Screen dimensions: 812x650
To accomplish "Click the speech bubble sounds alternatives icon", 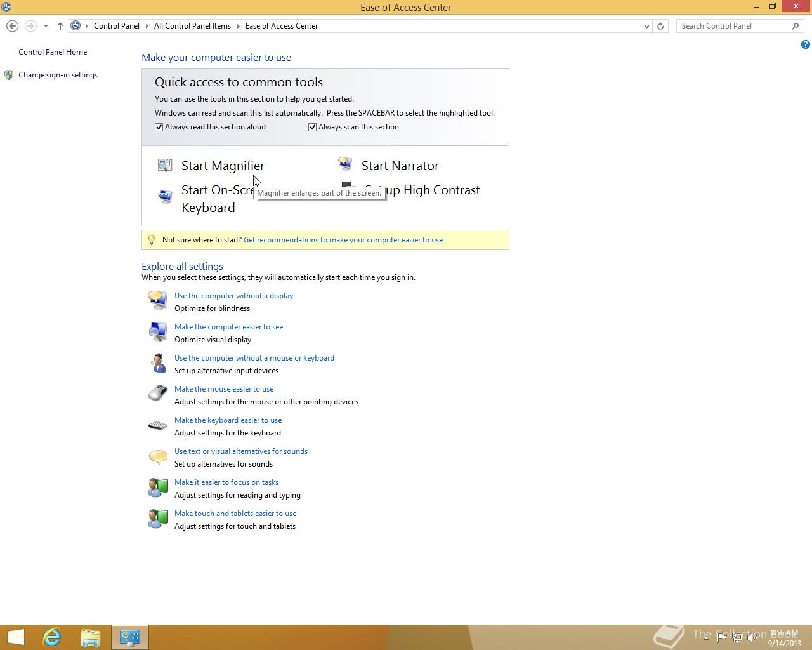I will (157, 456).
